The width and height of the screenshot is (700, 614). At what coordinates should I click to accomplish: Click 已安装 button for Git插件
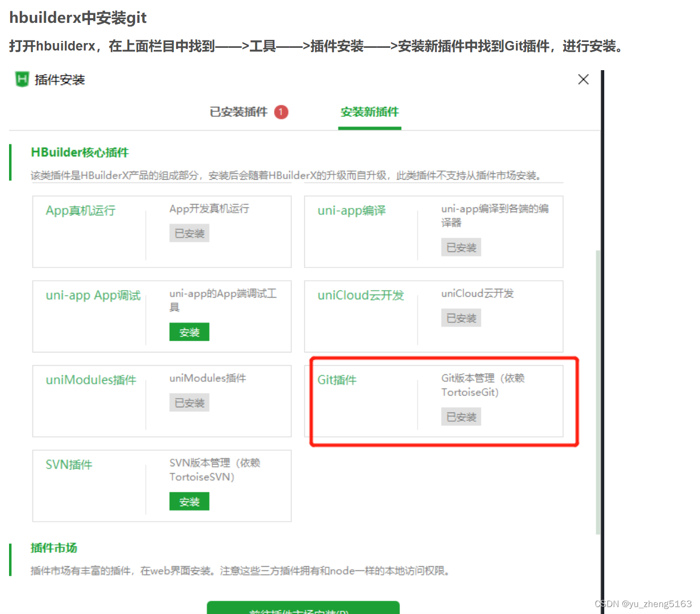pyautogui.click(x=461, y=417)
